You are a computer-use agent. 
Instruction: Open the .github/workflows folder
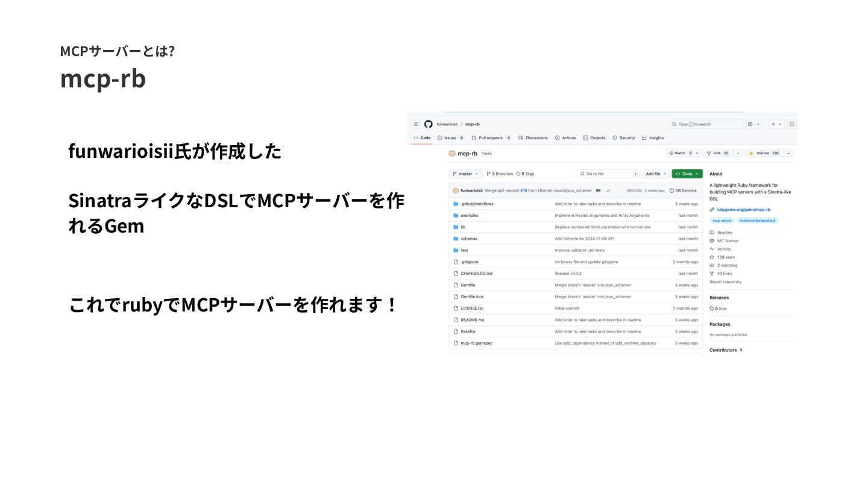click(x=477, y=204)
